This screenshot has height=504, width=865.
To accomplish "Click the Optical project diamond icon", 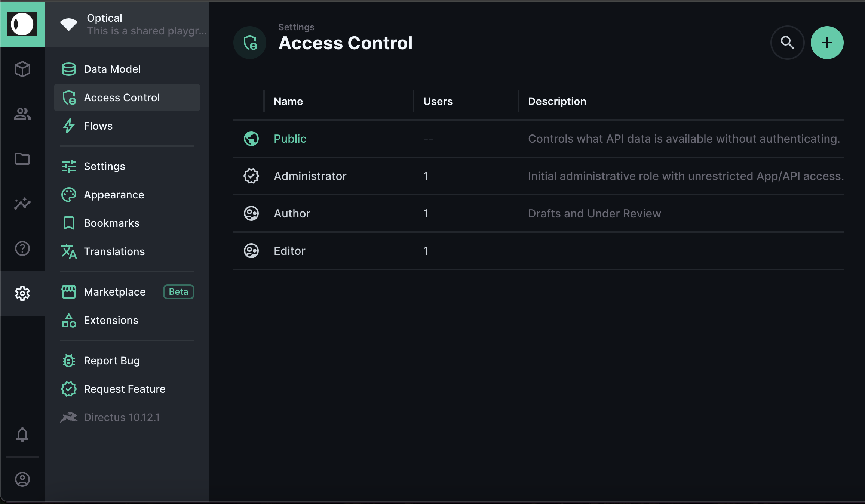I will tap(69, 25).
